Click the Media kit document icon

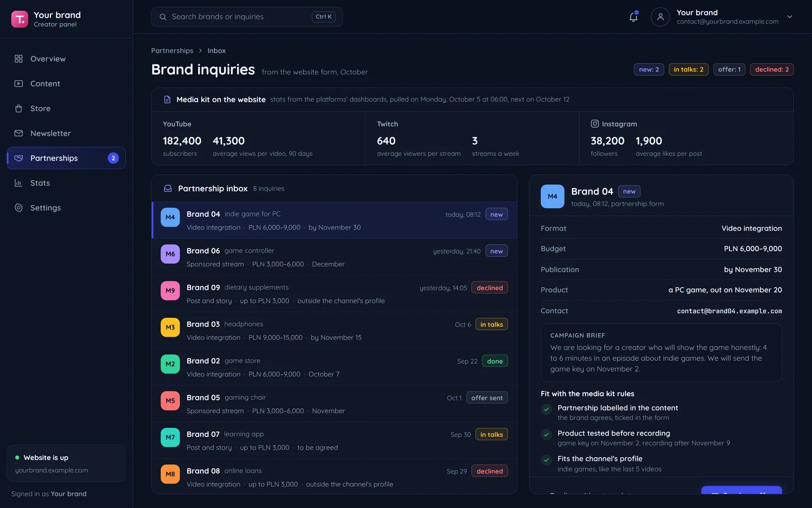167,100
